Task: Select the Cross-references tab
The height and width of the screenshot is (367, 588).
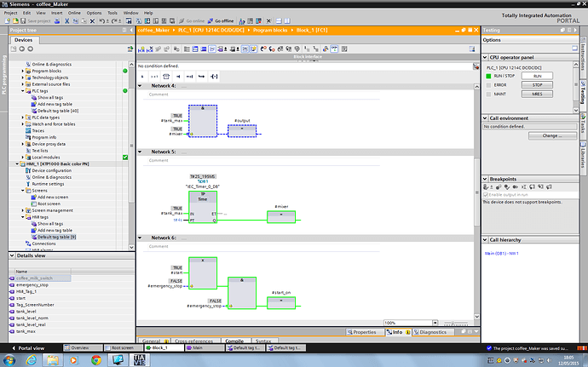Action: click(194, 341)
